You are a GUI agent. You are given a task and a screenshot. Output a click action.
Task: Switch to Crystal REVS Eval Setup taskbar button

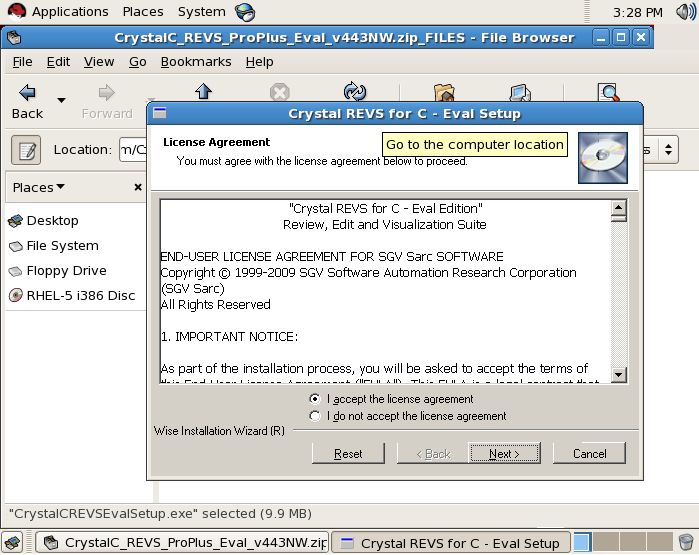(x=451, y=543)
